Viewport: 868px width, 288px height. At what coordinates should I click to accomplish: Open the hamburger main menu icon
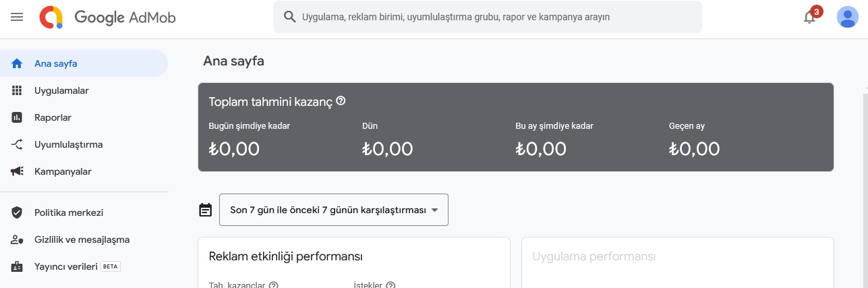(x=17, y=17)
